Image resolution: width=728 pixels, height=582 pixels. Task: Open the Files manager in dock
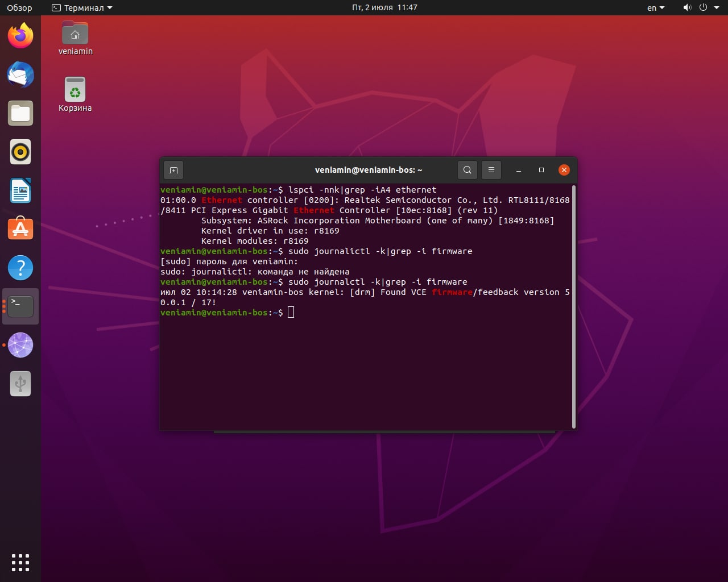point(20,113)
